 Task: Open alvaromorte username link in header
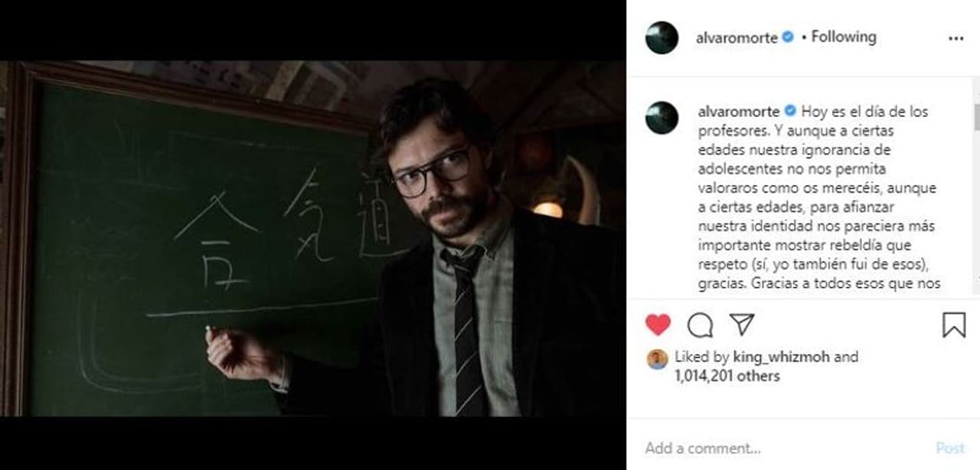coord(737,38)
